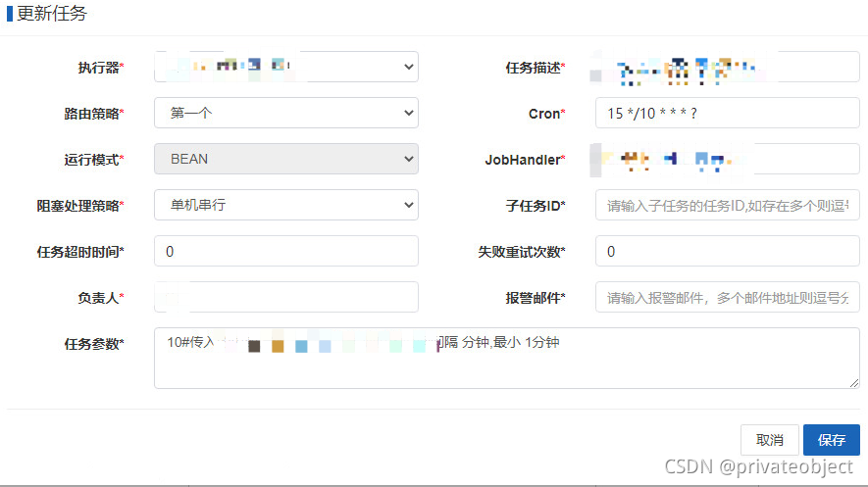
Task: Click the Cron label
Action: click(547, 114)
